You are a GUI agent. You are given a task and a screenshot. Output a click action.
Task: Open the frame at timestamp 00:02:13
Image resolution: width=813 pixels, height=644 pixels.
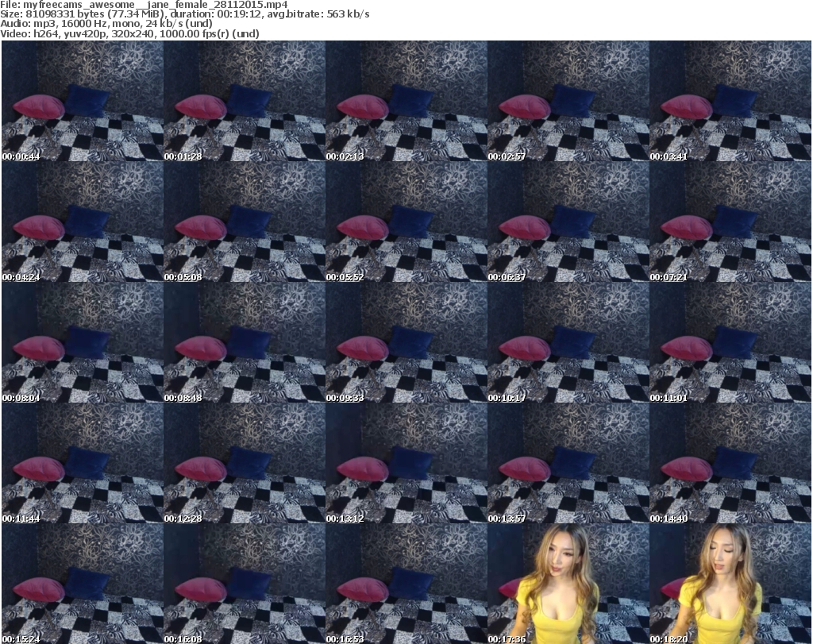click(406, 101)
